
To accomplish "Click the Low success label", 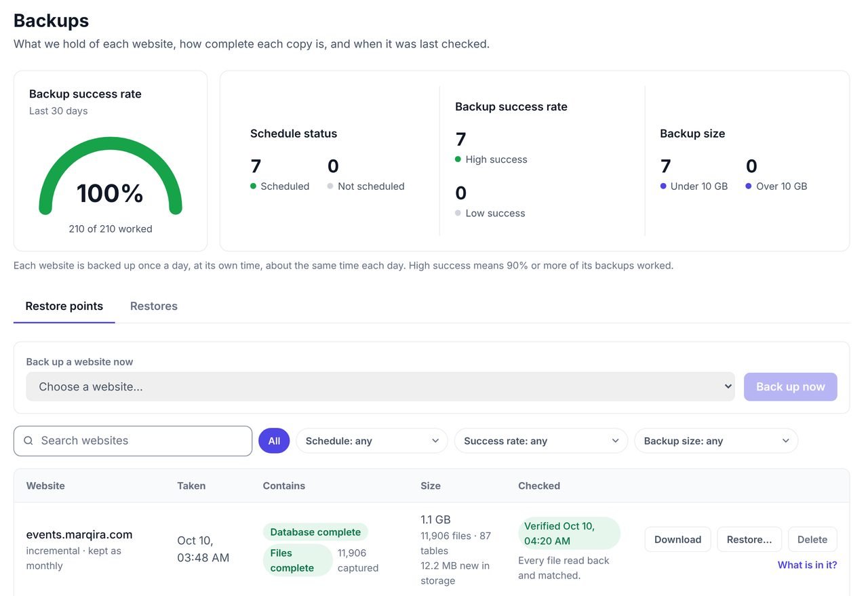I will pyautogui.click(x=496, y=213).
